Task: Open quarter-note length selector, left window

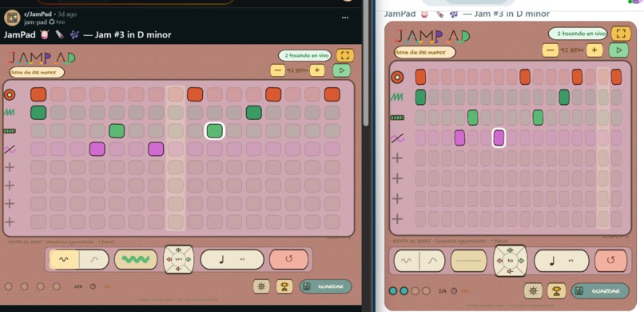Action: point(232,259)
